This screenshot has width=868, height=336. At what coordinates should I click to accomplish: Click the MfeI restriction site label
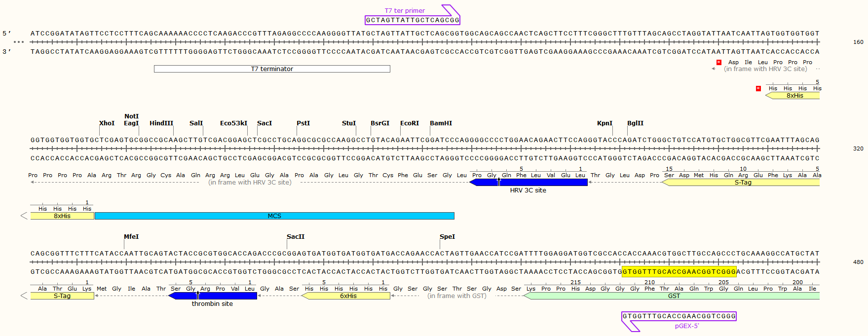[x=131, y=237]
